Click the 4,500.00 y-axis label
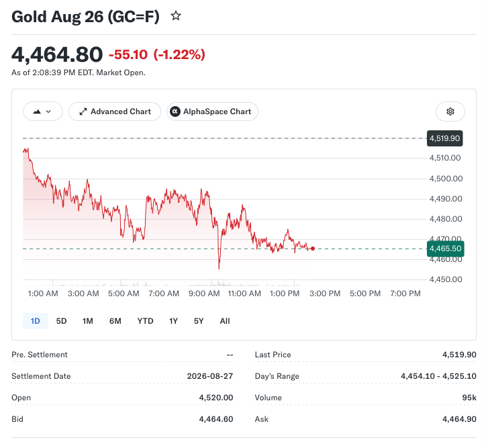The width and height of the screenshot is (488, 448). coord(446,179)
